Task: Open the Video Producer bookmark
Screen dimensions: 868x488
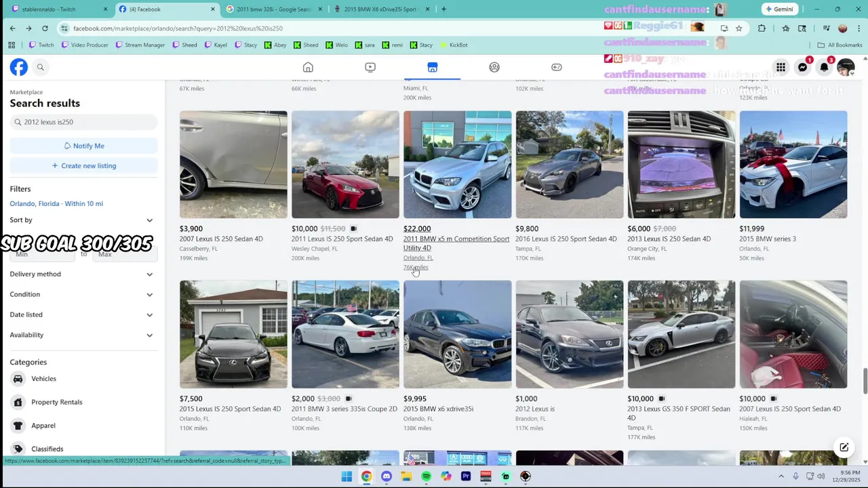Action: 84,45
